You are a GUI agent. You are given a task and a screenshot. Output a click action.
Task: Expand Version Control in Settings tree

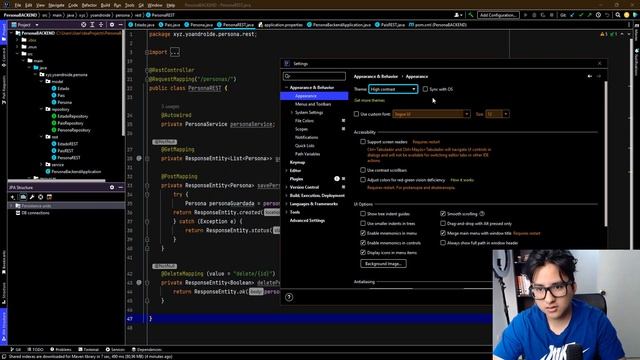[x=287, y=187]
